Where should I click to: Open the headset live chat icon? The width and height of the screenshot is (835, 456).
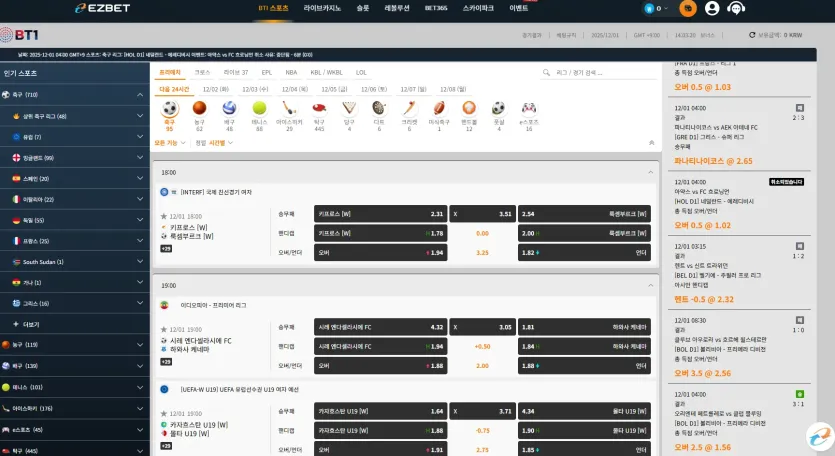[736, 8]
